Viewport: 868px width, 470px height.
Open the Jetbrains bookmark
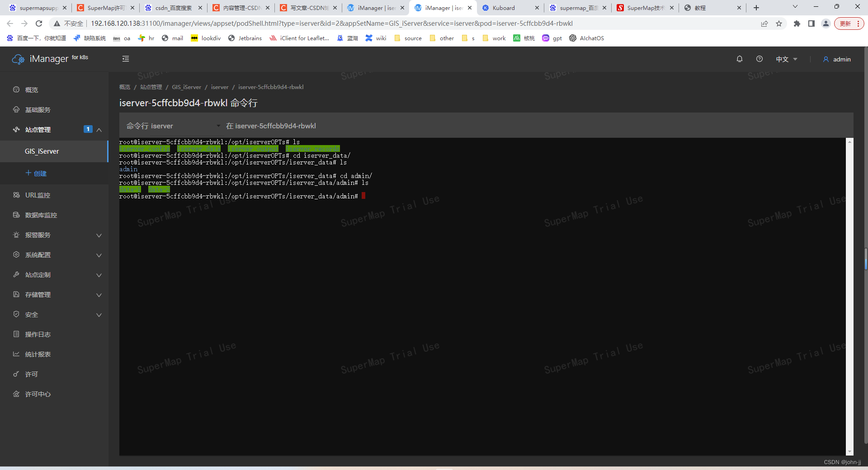click(x=245, y=38)
